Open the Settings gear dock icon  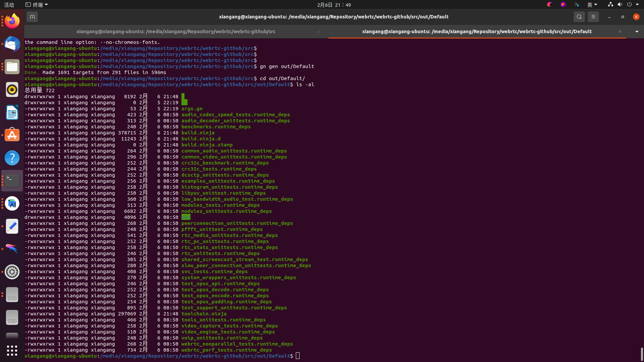tap(12, 272)
